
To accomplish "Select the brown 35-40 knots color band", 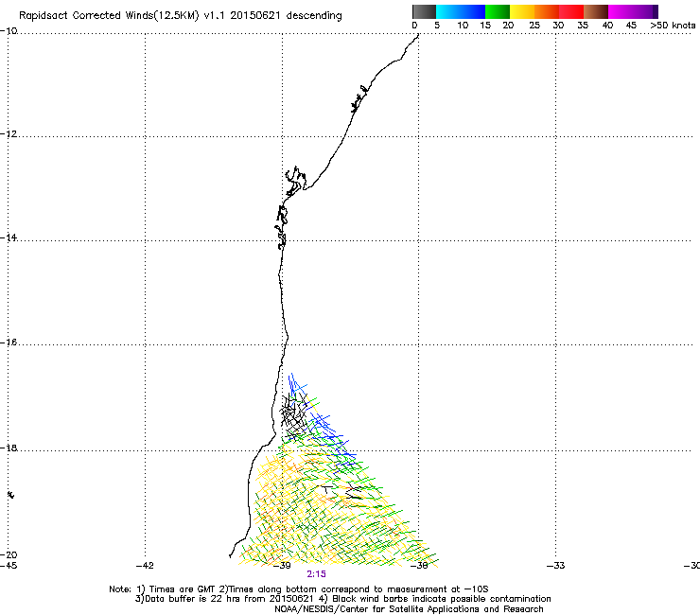I will (x=596, y=11).
